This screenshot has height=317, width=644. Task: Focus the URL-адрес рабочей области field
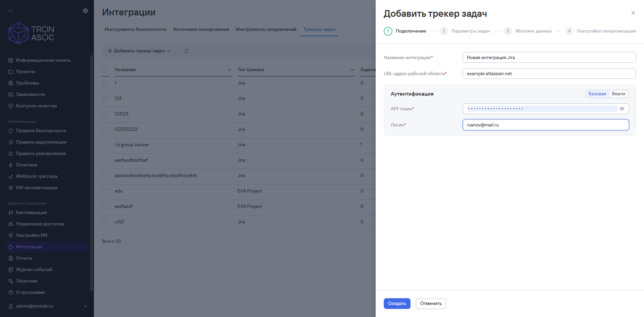549,73
